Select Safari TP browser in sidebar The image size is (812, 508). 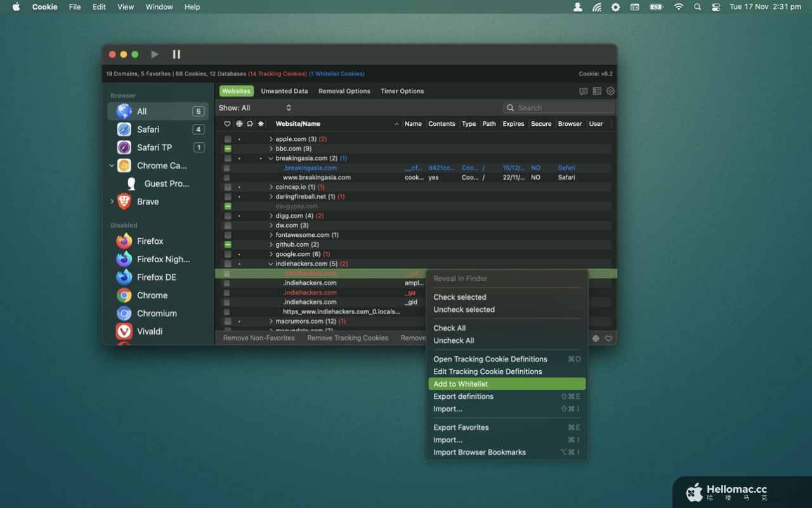point(158,147)
